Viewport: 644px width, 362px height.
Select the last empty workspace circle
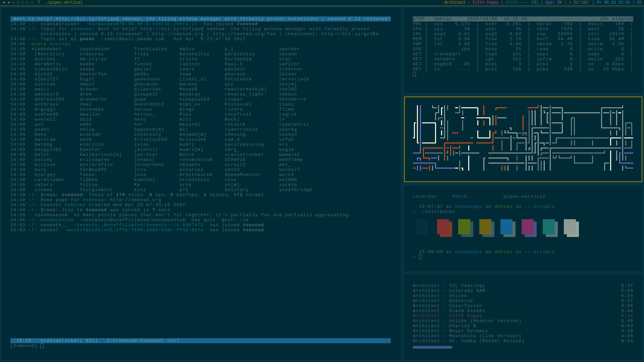pyautogui.click(x=32, y=3)
